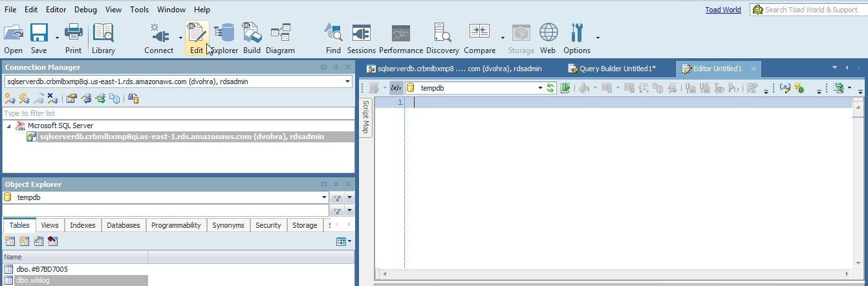Switch to Query Builder Untitled1 tab

point(612,69)
